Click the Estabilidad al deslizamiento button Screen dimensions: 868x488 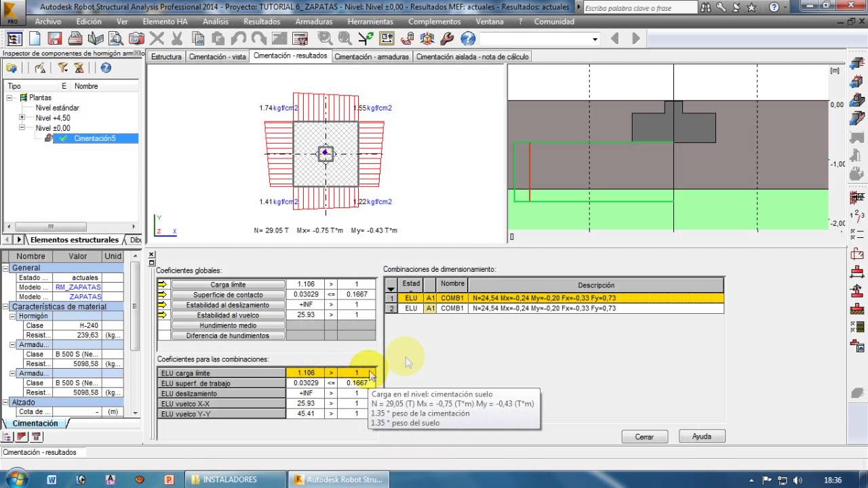[x=228, y=305]
